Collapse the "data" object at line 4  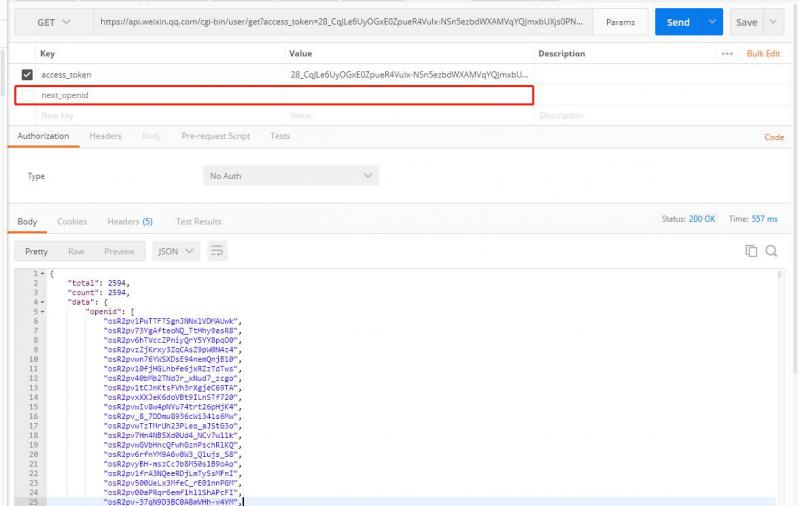42,301
